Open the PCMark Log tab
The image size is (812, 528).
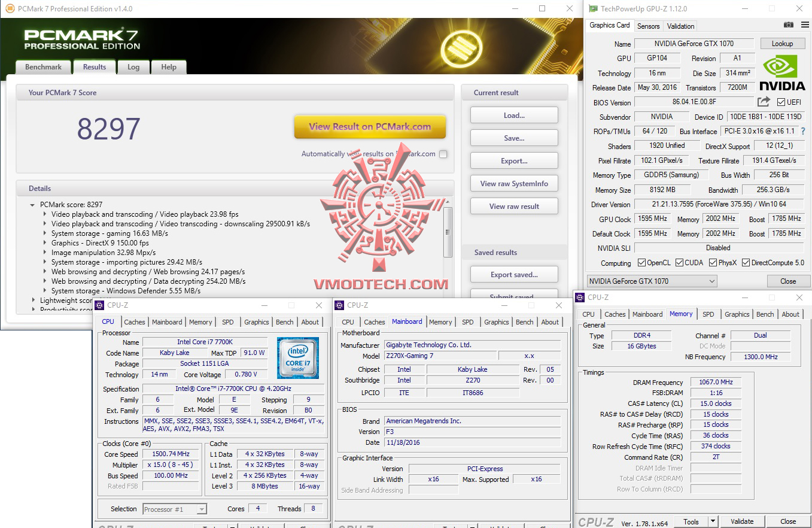click(x=133, y=67)
